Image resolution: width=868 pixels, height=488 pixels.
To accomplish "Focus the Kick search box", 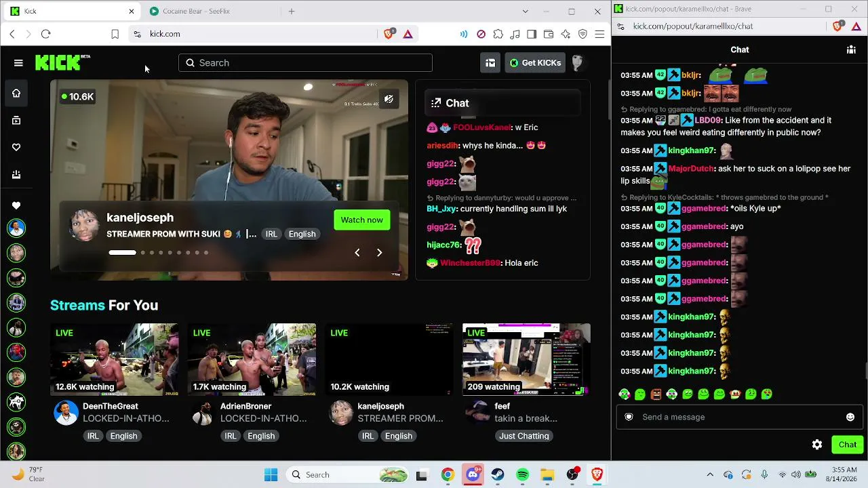I will pyautogui.click(x=305, y=63).
